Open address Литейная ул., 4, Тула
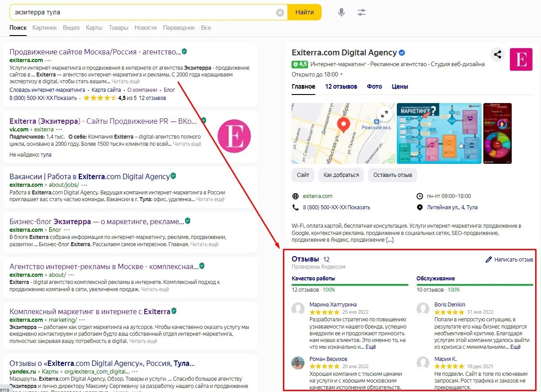This screenshot has width=541, height=392. (x=452, y=207)
